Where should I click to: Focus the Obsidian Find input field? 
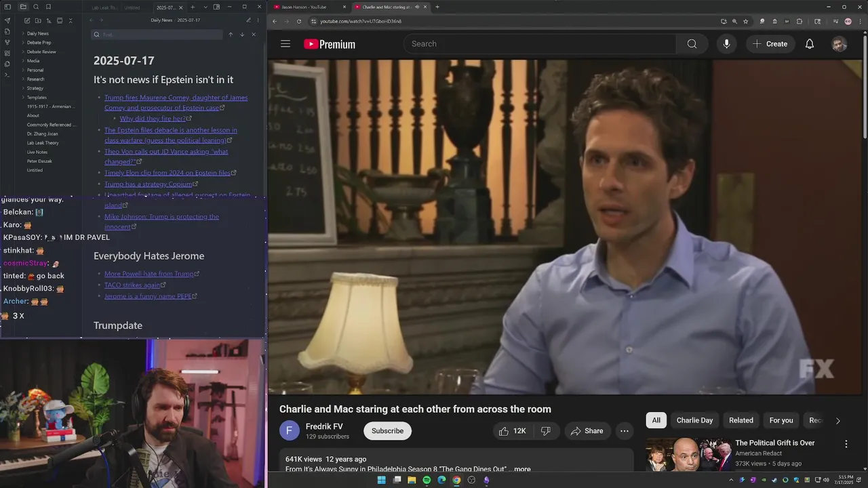(157, 35)
